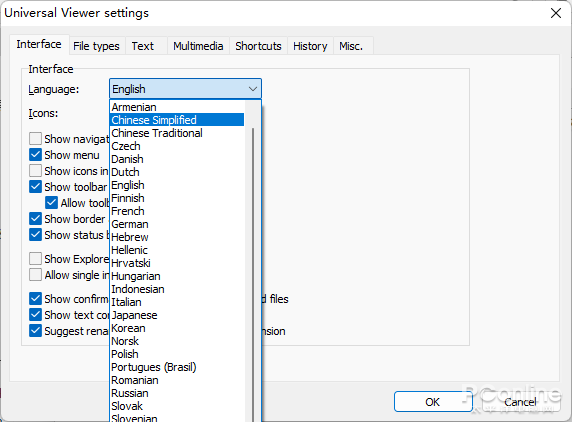Select Japanese in the language list
Image resolution: width=572 pixels, height=422 pixels.
pos(177,315)
